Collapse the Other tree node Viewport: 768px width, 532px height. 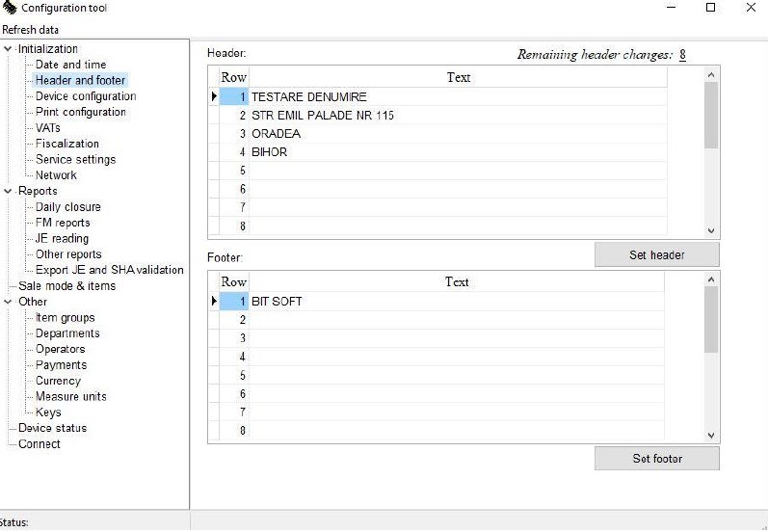coord(8,302)
